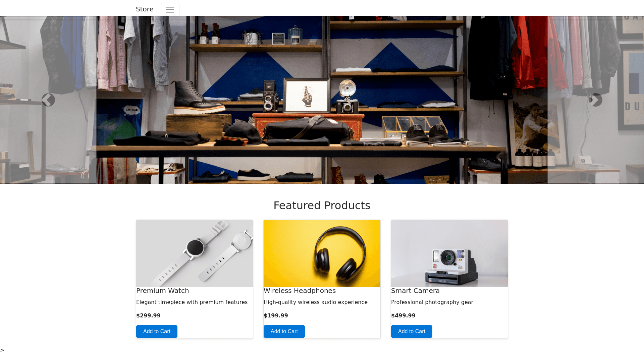The width and height of the screenshot is (644, 362).
Task: Go to previous carousel slide arrow
Action: 48,100
